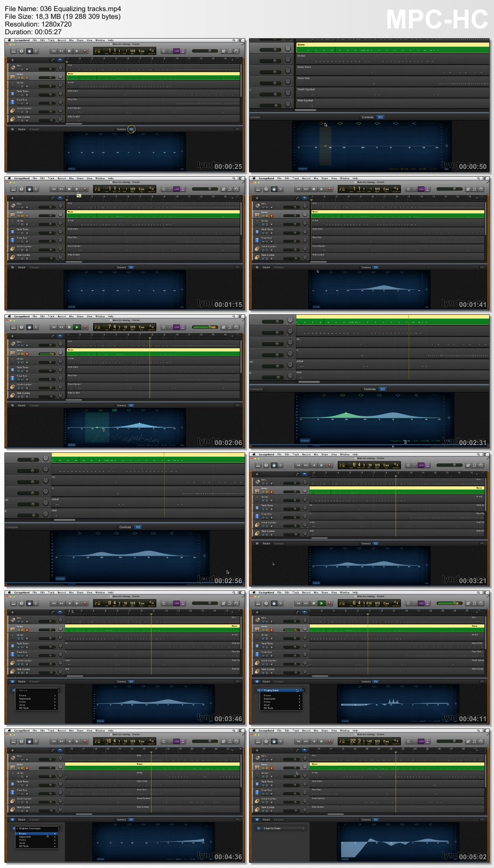494x868 pixels.
Task: Toggle Count-in icon in 00:01:41 thumbnail
Action: [421, 189]
